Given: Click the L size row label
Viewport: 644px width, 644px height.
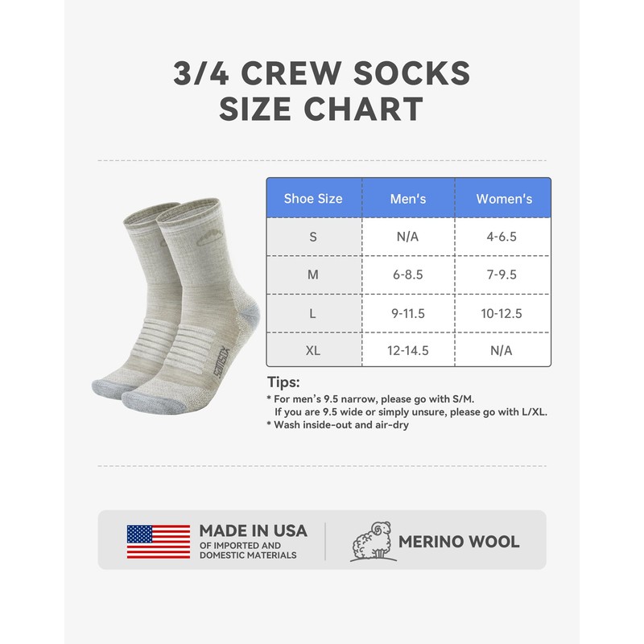Looking at the screenshot, I should (x=313, y=313).
